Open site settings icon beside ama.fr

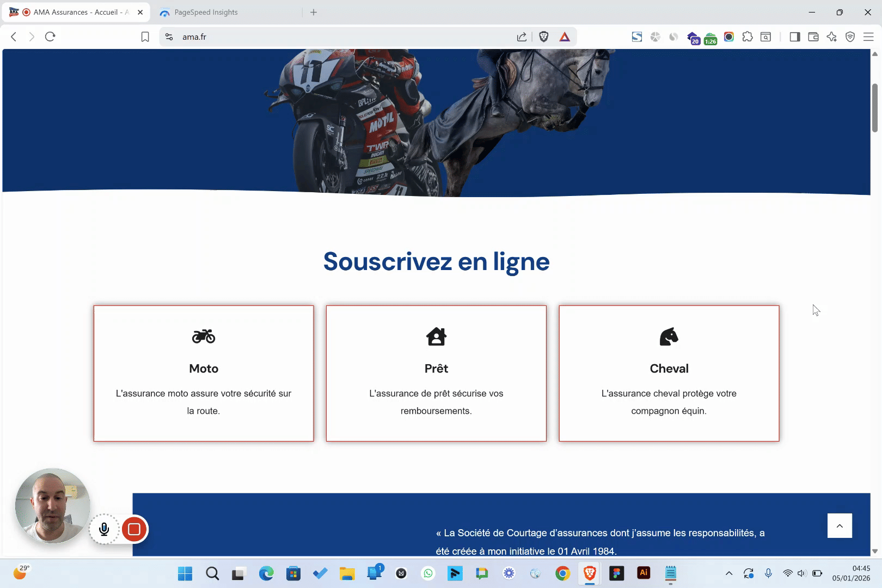[169, 36]
